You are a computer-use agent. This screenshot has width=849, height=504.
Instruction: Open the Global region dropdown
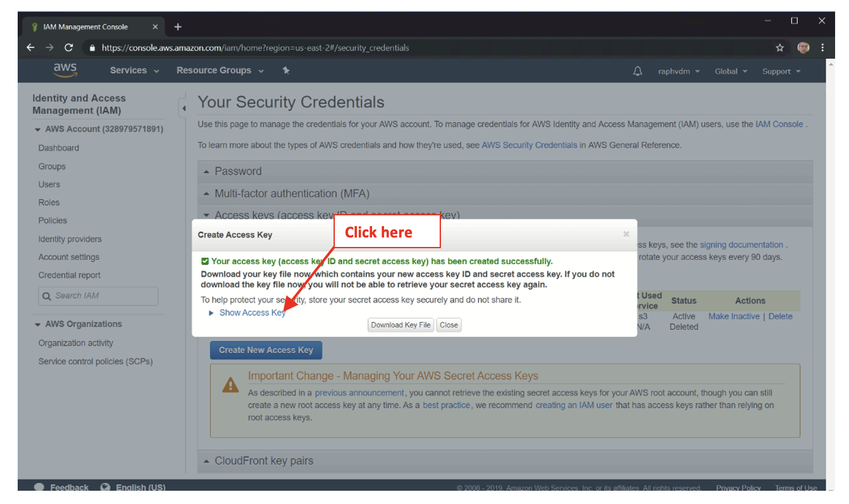pos(731,71)
